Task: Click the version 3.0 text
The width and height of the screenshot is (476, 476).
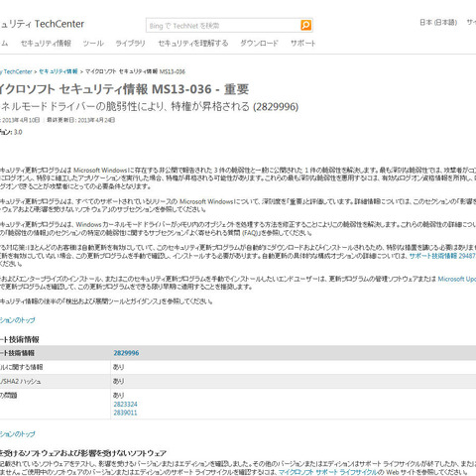Action: click(11, 132)
